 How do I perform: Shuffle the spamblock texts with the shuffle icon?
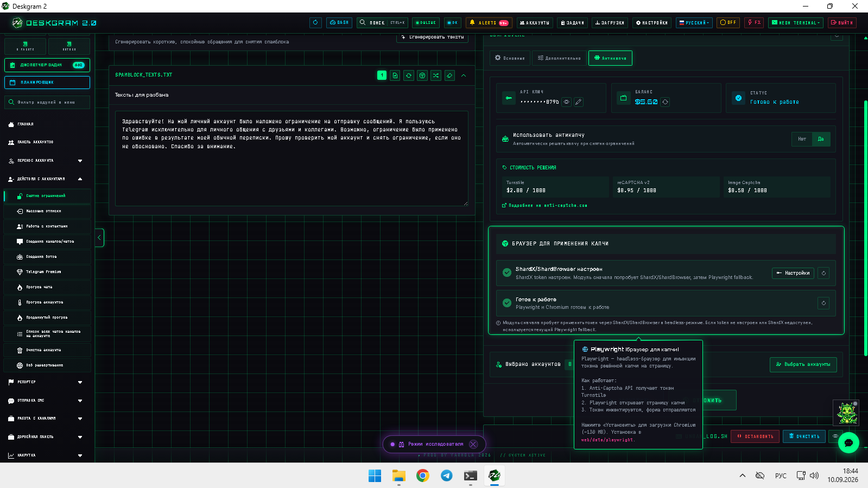tap(436, 75)
